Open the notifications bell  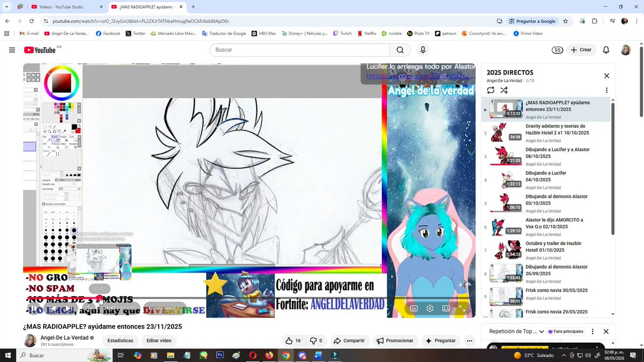606,50
